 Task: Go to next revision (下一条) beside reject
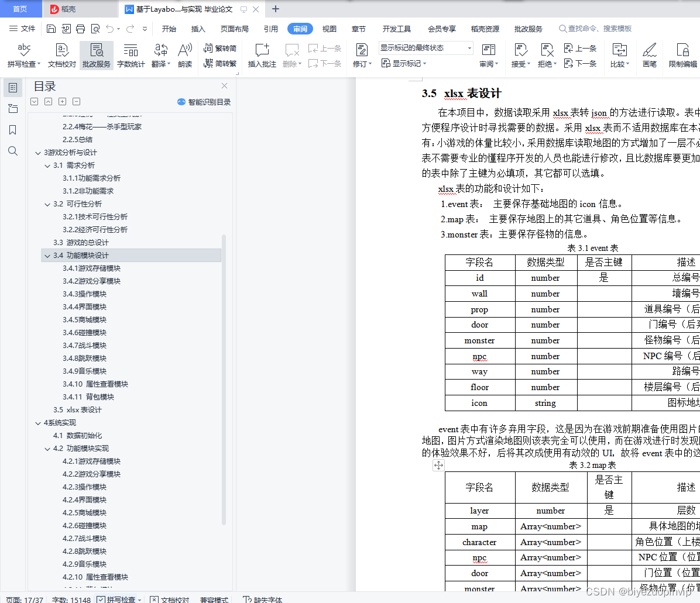(581, 63)
